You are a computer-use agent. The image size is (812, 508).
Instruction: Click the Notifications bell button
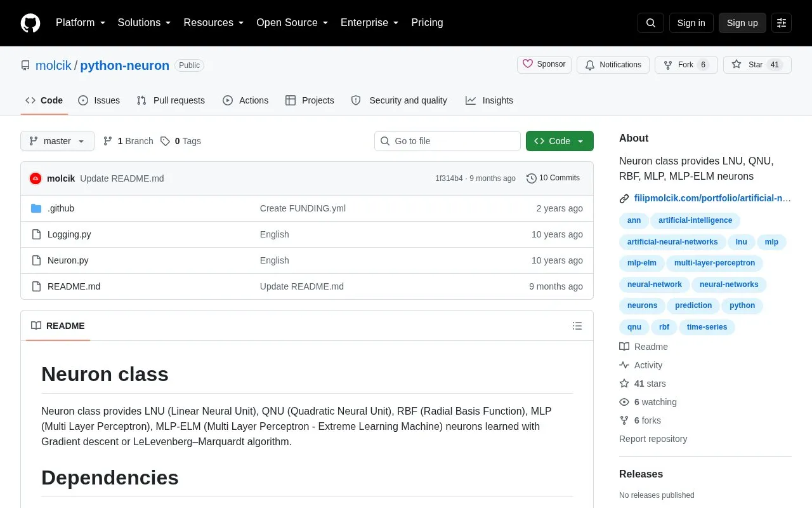(x=613, y=65)
